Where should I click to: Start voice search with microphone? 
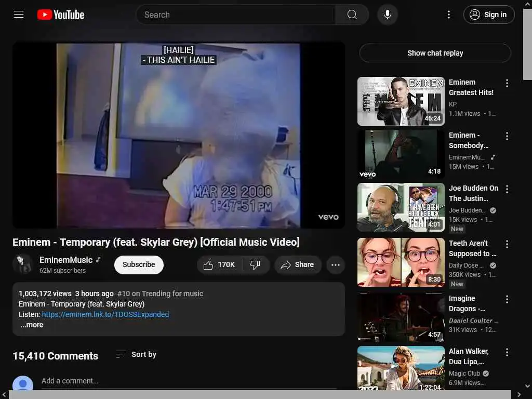pyautogui.click(x=387, y=15)
